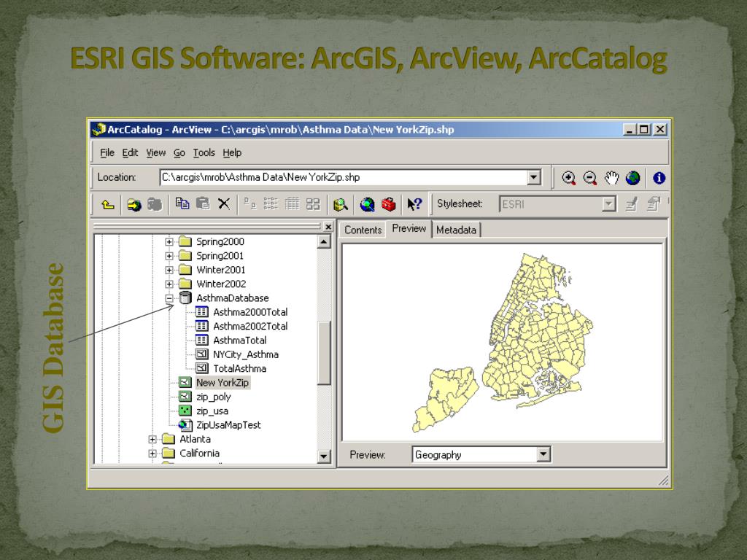Click the tree scrollbar up arrow
Image resolution: width=747 pixels, height=560 pixels.
pos(324,242)
